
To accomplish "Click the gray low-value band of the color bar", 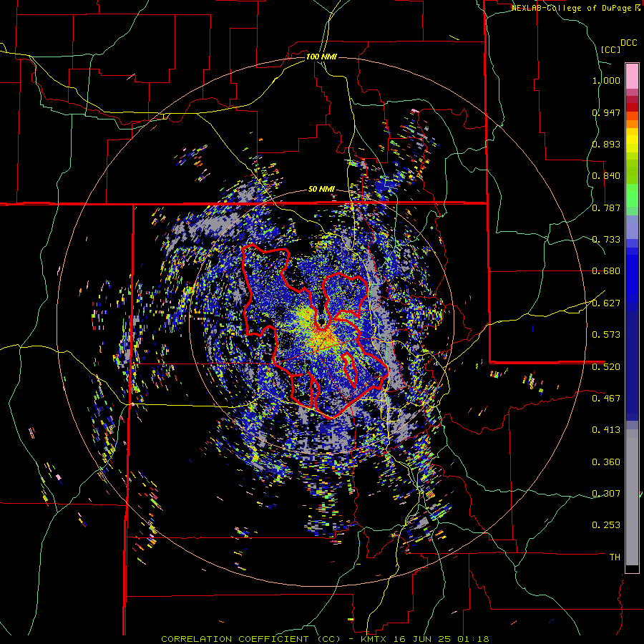I will coord(632,497).
